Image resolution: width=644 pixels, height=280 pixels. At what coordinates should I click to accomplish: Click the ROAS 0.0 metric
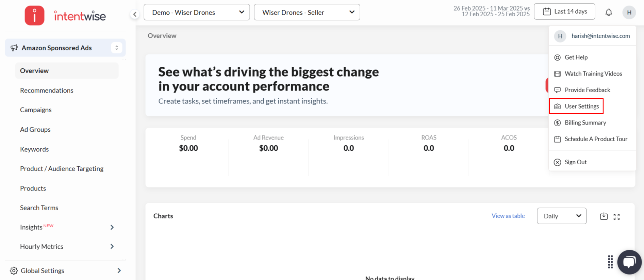429,143
